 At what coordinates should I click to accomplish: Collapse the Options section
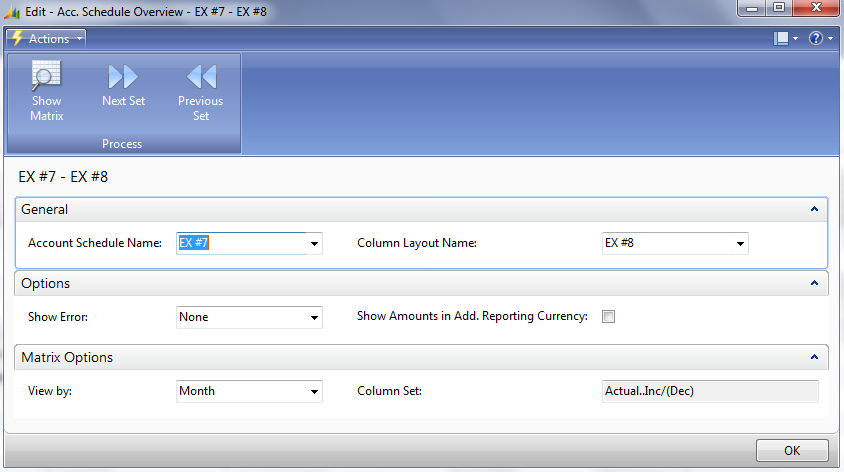tap(814, 284)
